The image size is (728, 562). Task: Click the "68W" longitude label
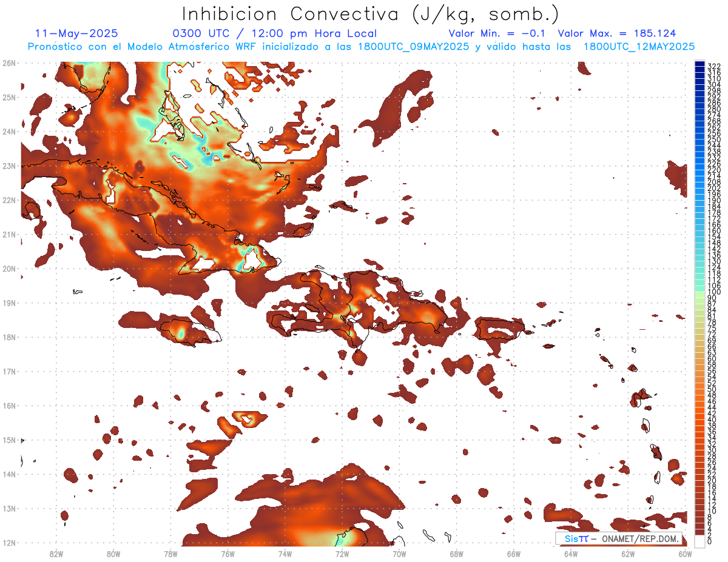pyautogui.click(x=456, y=554)
